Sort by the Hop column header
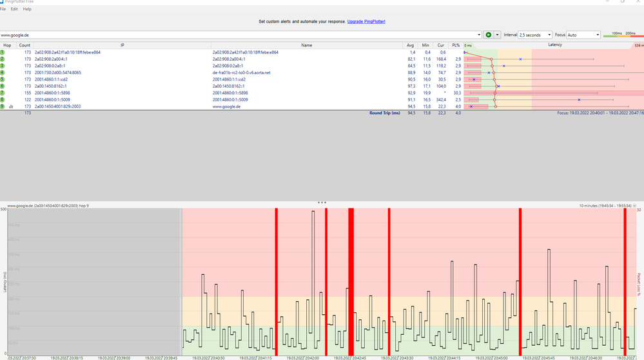 click(7, 45)
